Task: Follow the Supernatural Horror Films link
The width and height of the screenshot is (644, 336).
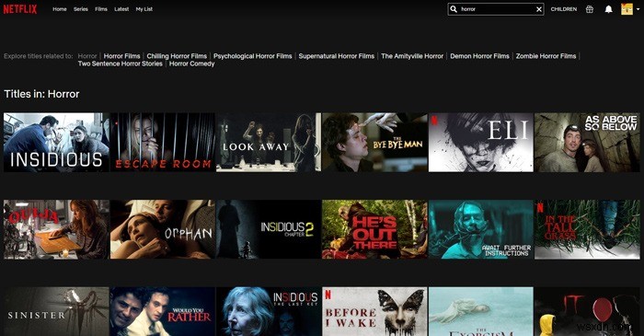Action: [337, 56]
